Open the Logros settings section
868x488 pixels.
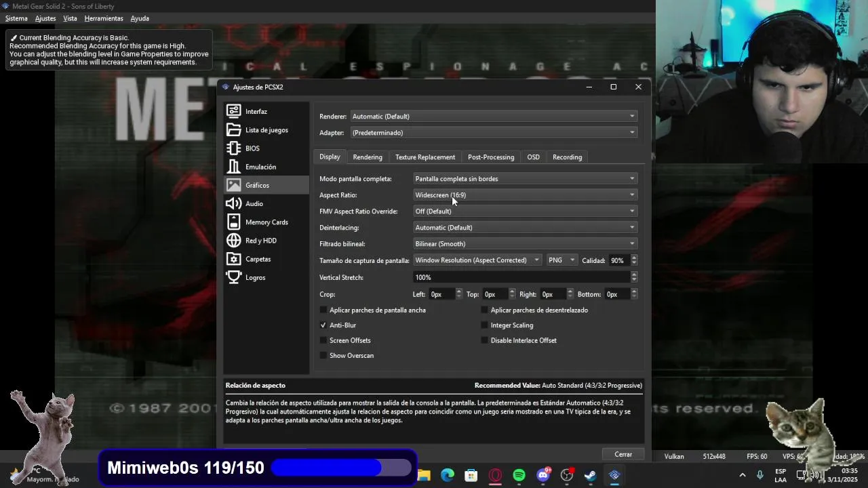[x=266, y=277]
